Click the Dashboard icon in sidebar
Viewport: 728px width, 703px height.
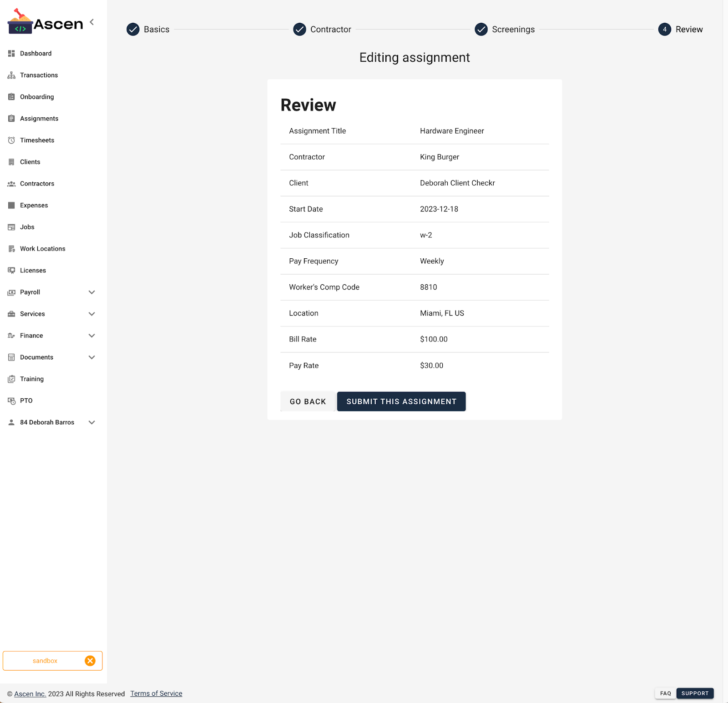pos(11,54)
